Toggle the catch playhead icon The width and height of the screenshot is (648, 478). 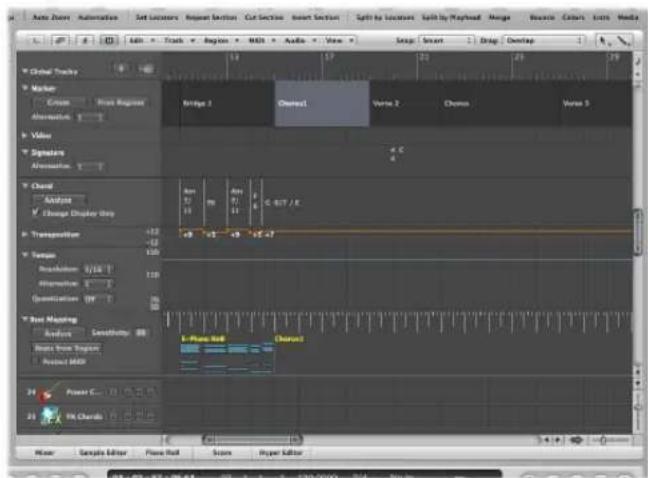[85, 40]
